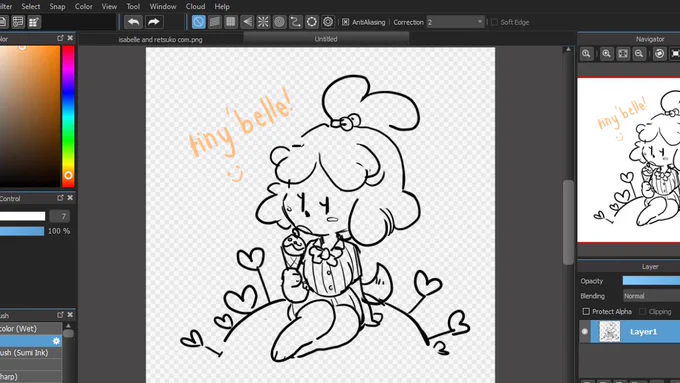Click the Navigator zoom-to-fit magnifier icon

[x=586, y=54]
